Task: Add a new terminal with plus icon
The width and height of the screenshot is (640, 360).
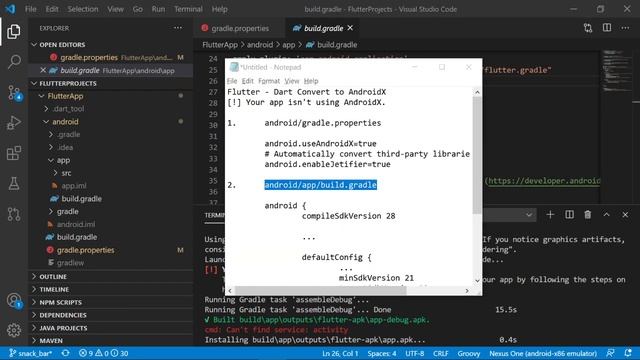Action: 550,215
